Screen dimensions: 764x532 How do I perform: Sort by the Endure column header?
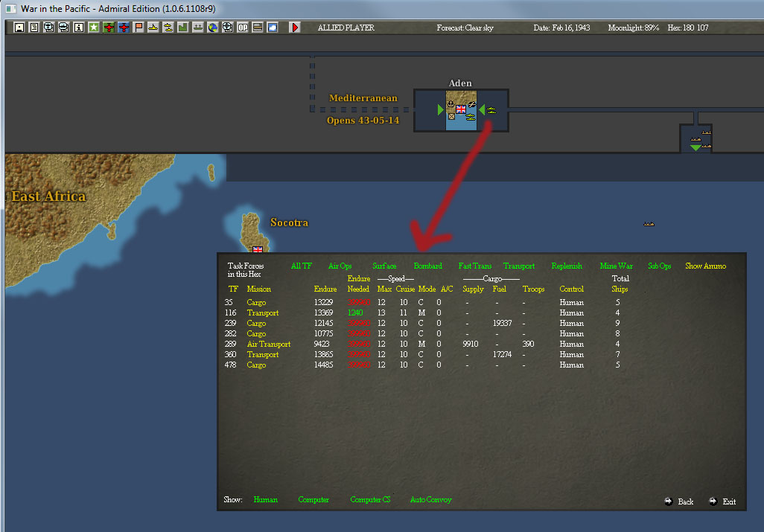click(x=325, y=289)
